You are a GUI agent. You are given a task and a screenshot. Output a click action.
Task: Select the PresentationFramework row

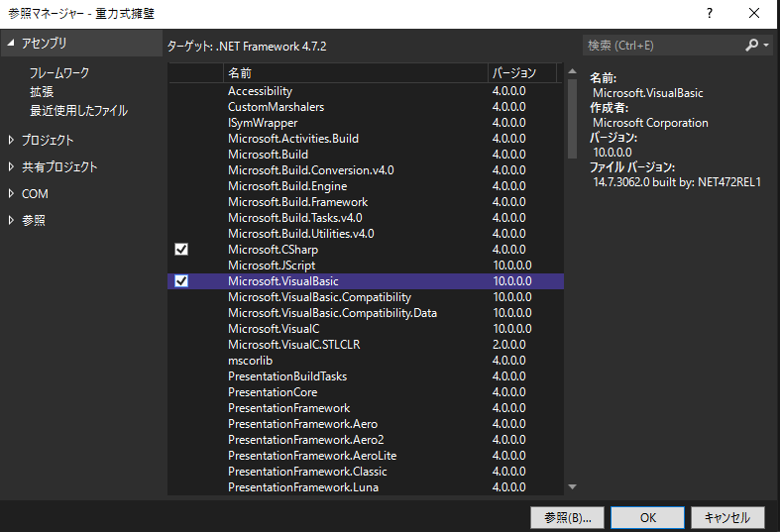point(366,408)
